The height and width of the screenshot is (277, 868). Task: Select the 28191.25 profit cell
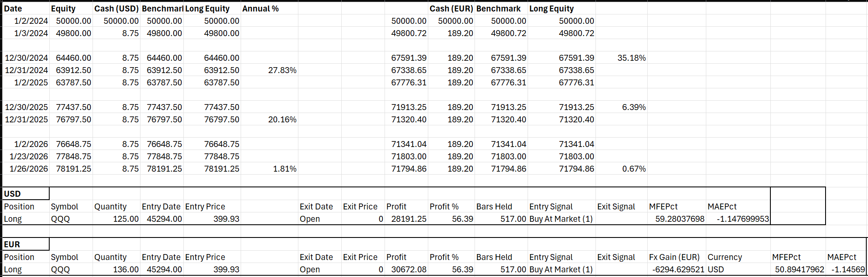[x=409, y=219]
